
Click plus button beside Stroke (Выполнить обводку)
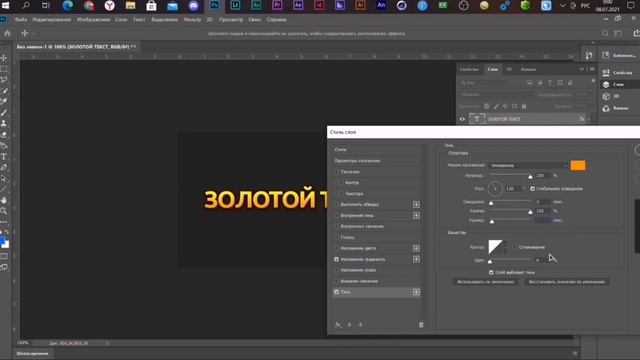pos(416,204)
